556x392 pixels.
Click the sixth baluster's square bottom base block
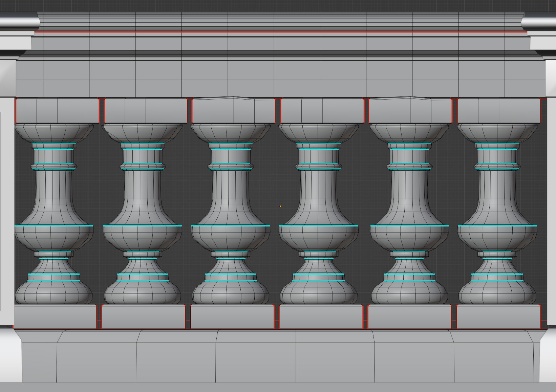click(x=498, y=317)
